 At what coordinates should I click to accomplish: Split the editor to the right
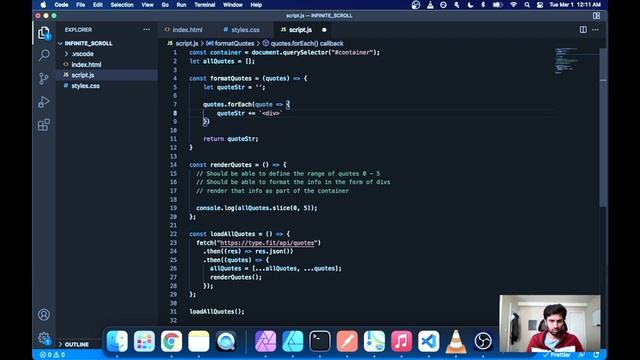point(583,29)
